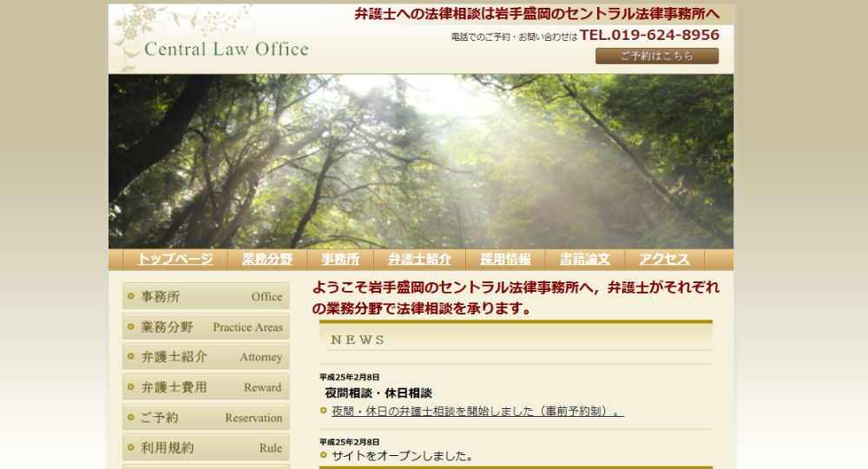Image resolution: width=868 pixels, height=469 pixels.
Task: Click the bullet icon beside the 夜間・休日 news link
Action: point(324,411)
